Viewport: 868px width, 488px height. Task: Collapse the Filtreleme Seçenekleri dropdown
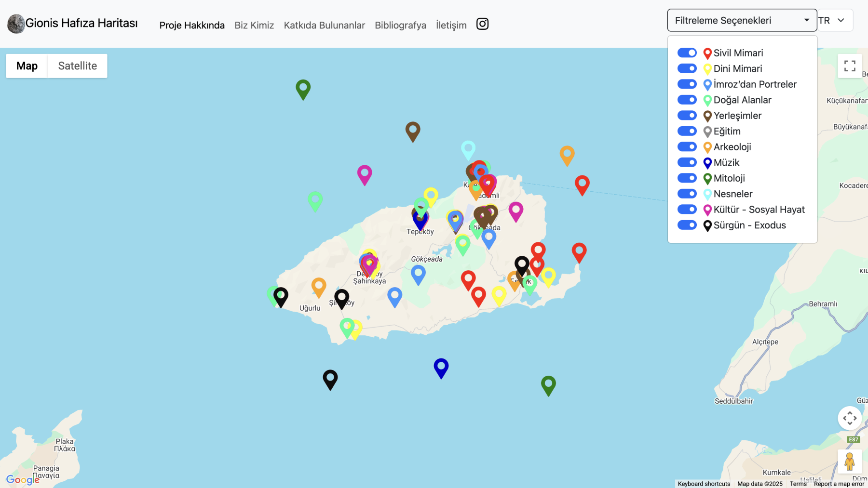coord(741,20)
